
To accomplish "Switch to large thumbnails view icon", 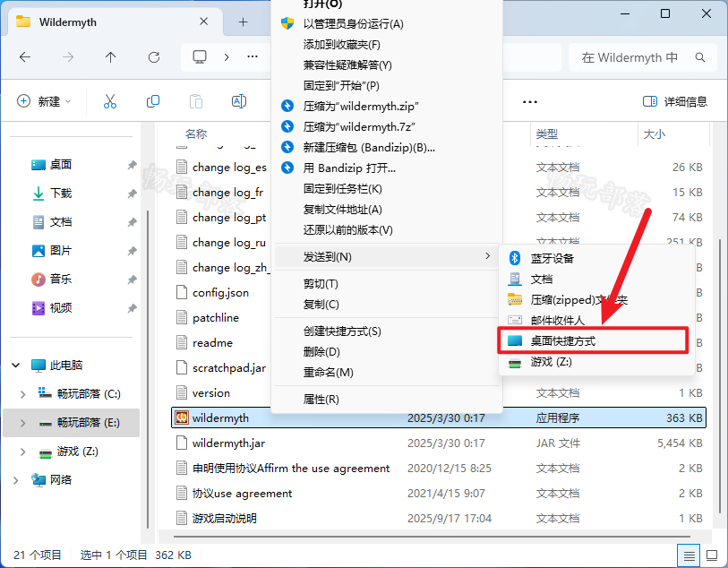I will pos(712,555).
